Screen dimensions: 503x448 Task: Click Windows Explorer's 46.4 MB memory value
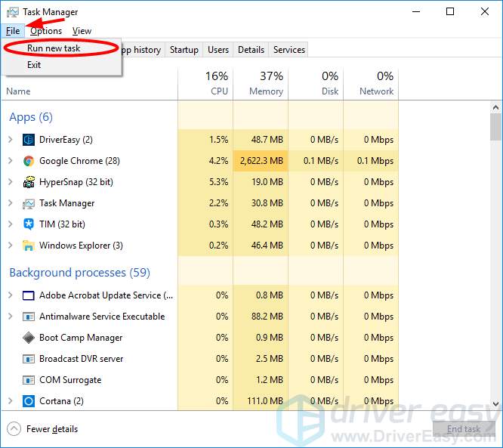(267, 246)
